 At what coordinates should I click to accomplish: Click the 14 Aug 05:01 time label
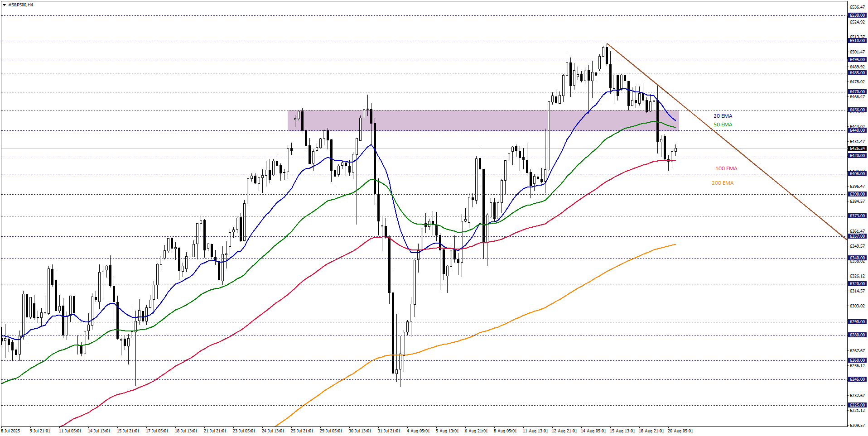point(593,431)
